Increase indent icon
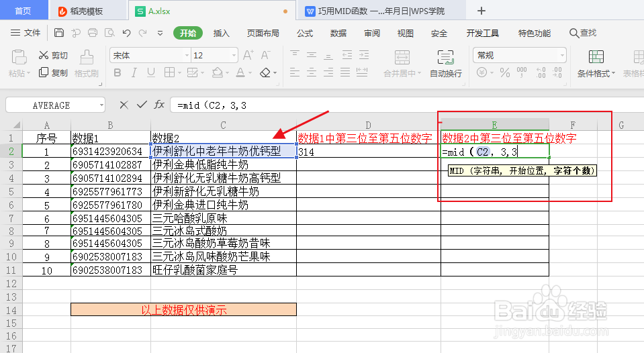 tap(364, 54)
